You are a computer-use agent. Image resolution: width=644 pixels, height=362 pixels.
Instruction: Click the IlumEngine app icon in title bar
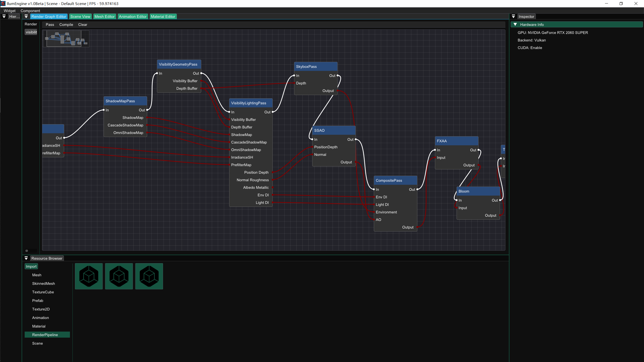[3, 4]
